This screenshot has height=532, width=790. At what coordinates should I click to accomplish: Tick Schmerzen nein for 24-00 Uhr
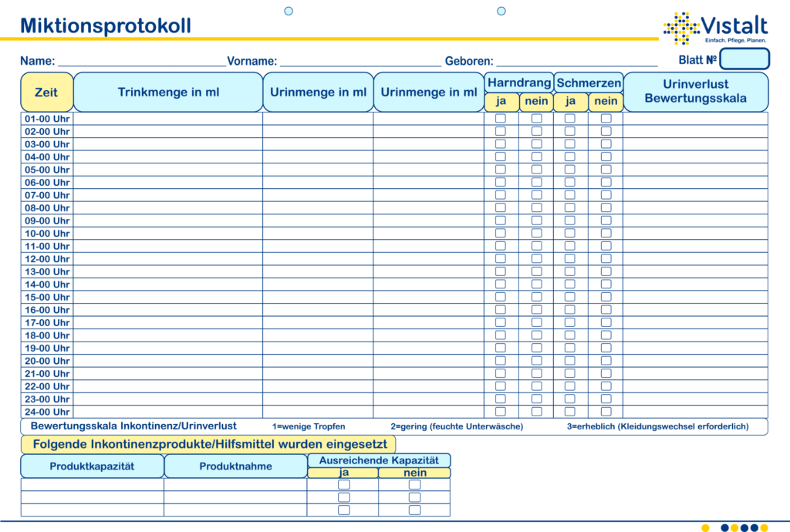tap(606, 411)
